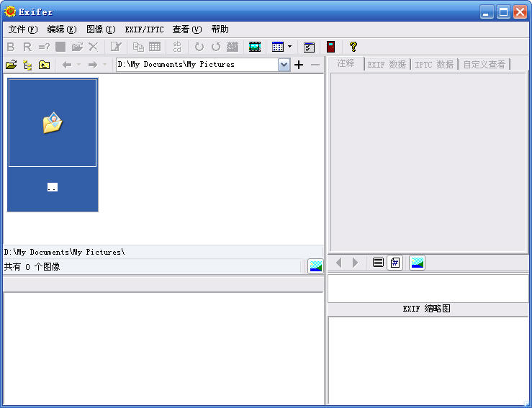Show the folder tree icon

pyautogui.click(x=27, y=65)
